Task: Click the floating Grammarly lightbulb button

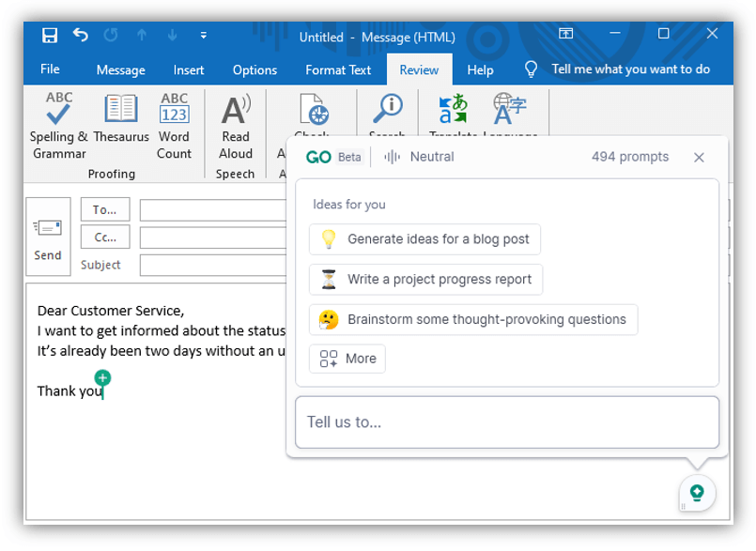Action: point(697,493)
